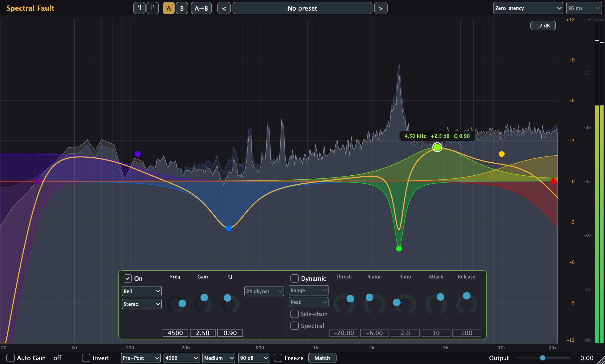Click the A→B copy button
Viewport: 605px width, 364px height.
click(201, 8)
